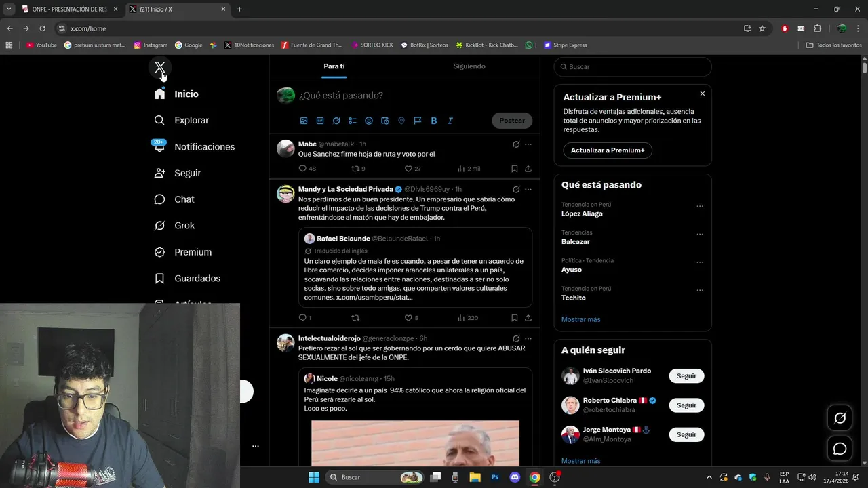Screen dimensions: 868x488
Task: Click the X logo in sidebar
Action: coord(160,67)
